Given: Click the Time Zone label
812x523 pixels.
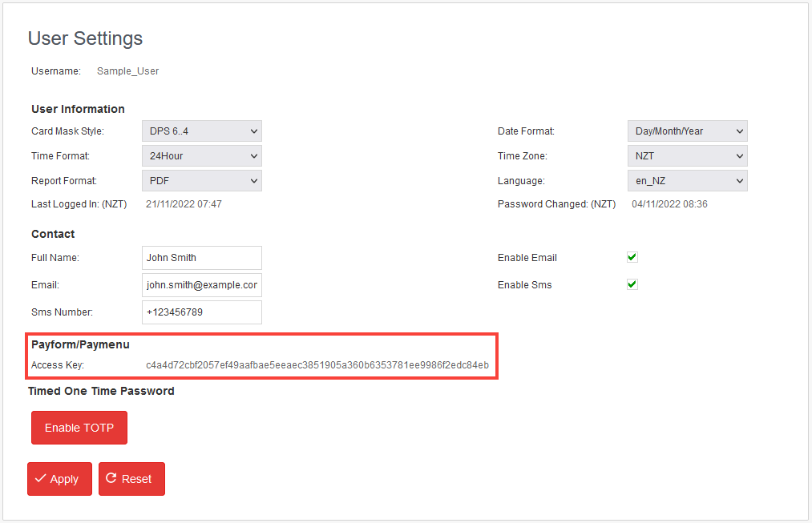Looking at the screenshot, I should [522, 155].
